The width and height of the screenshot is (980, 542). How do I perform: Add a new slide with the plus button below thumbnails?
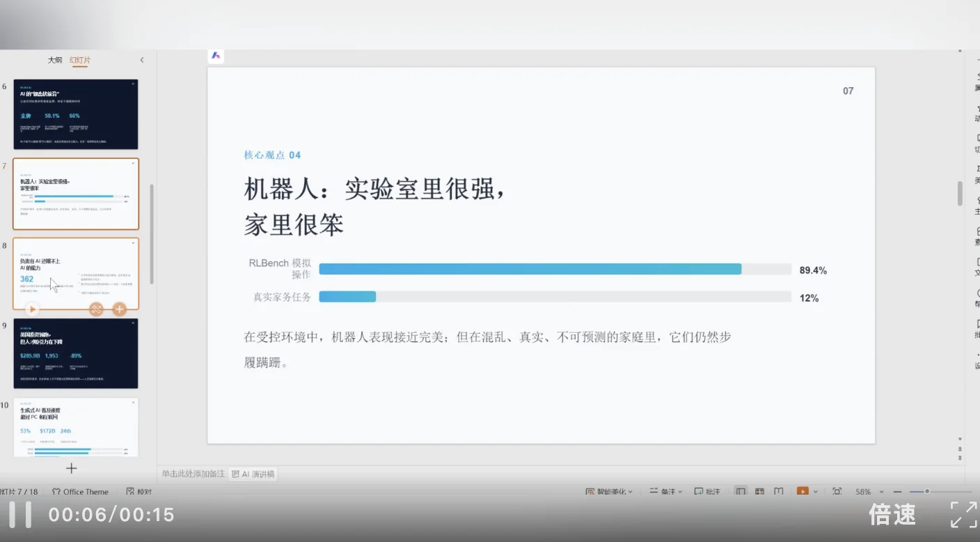tap(71, 468)
